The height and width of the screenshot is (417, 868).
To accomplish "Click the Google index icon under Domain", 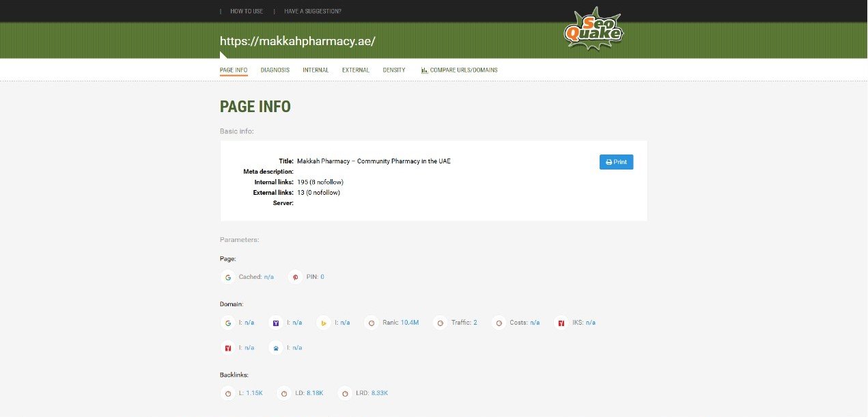I will click(x=228, y=323).
